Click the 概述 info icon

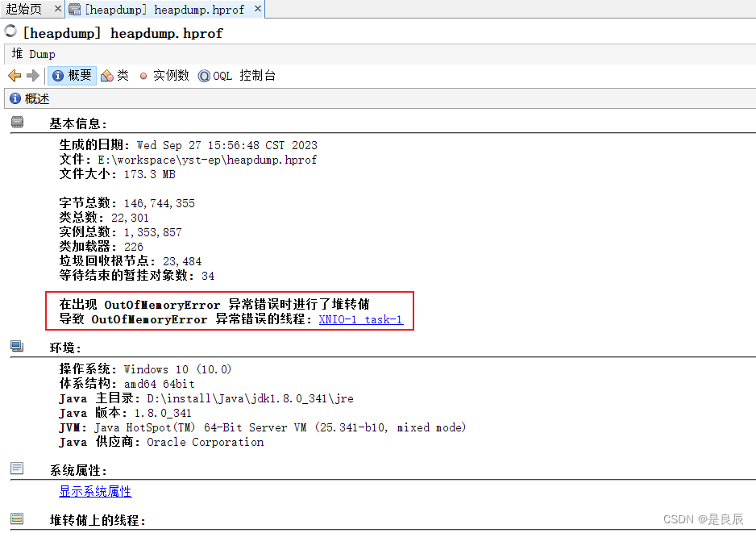coord(15,98)
